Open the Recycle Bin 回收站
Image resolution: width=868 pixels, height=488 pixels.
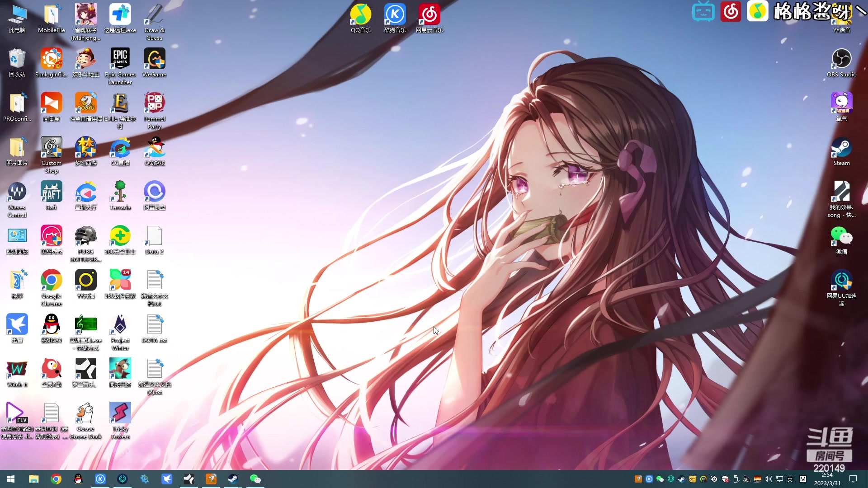coord(17,62)
